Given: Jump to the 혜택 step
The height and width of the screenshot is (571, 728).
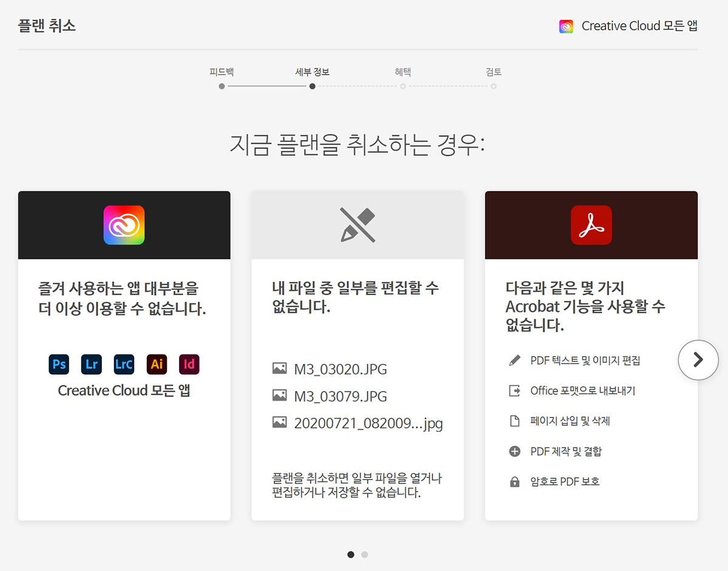Looking at the screenshot, I should click(403, 72).
